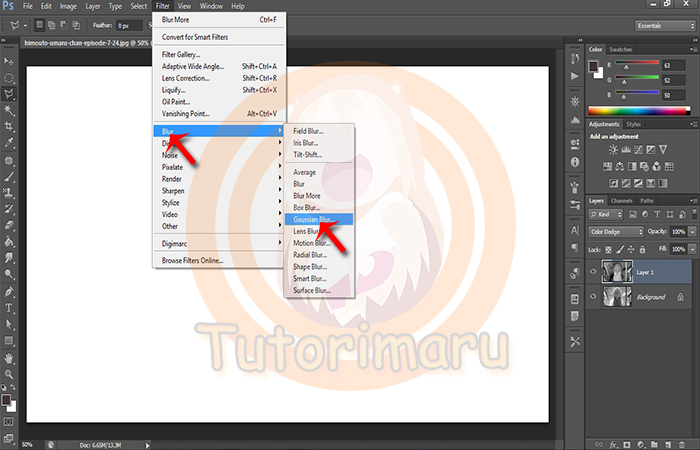Click the foreground color swatch in toolbox
700x450 pixels.
[x=6, y=400]
